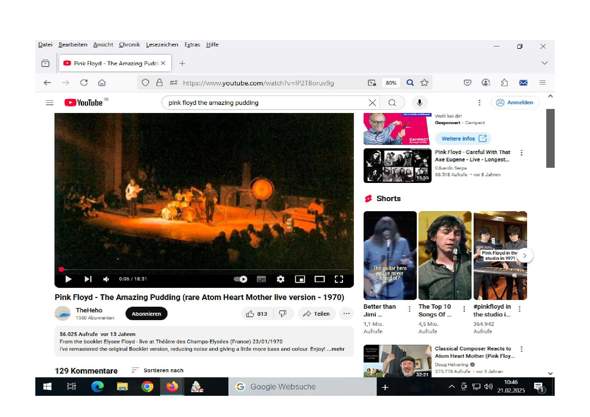Open options for Better than Jimi short
The height and width of the screenshot is (417, 590).
click(409, 309)
